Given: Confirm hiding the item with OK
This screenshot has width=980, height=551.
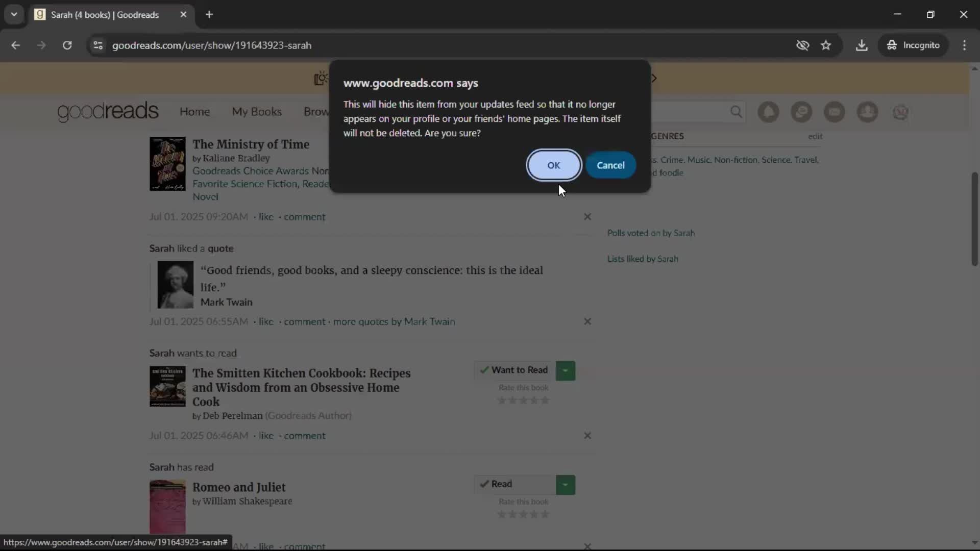Looking at the screenshot, I should (554, 165).
